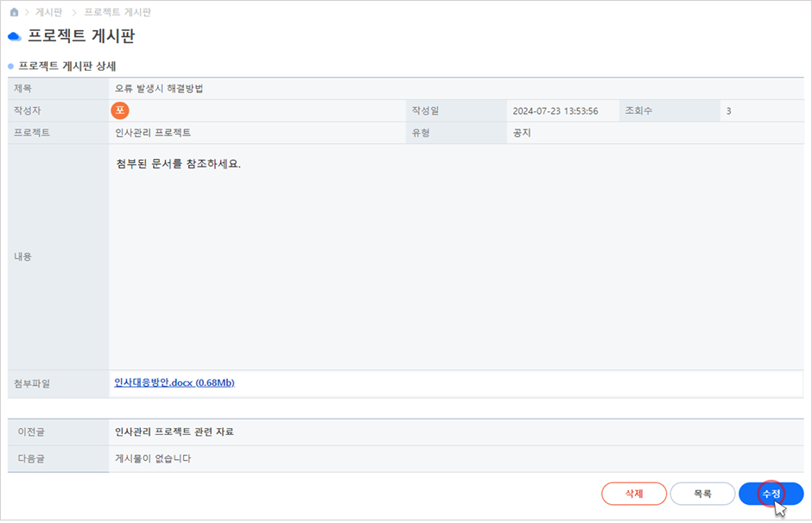This screenshot has width=812, height=523.
Task: Click the 첨부파일 label
Action: (x=32, y=383)
